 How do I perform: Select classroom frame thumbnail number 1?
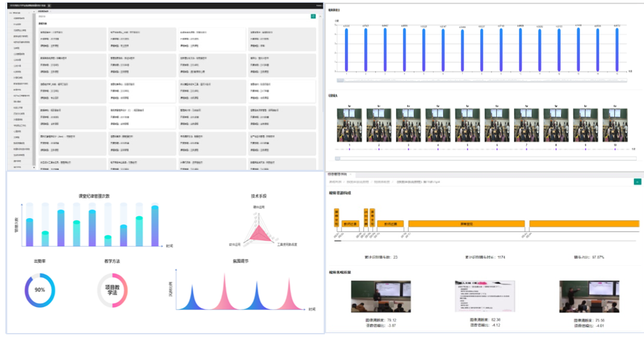pyautogui.click(x=349, y=123)
